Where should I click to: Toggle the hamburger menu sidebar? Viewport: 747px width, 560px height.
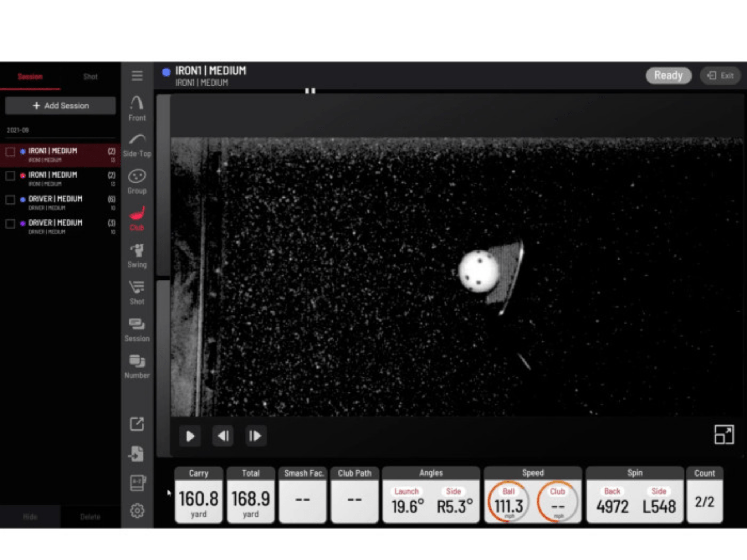click(137, 75)
